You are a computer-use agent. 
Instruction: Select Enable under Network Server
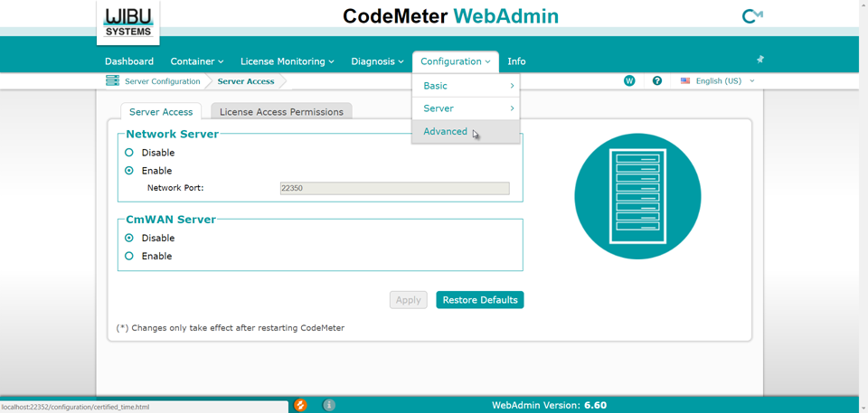[129, 171]
